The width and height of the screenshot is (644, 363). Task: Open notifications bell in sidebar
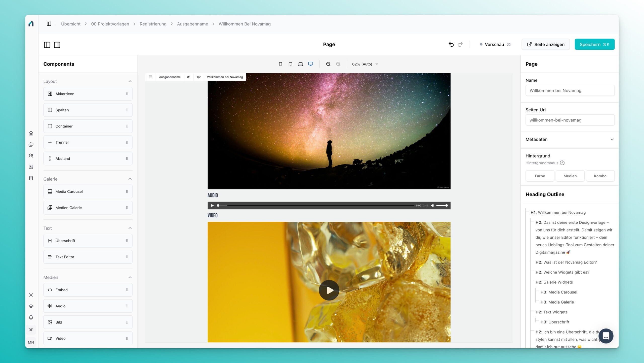tap(31, 317)
